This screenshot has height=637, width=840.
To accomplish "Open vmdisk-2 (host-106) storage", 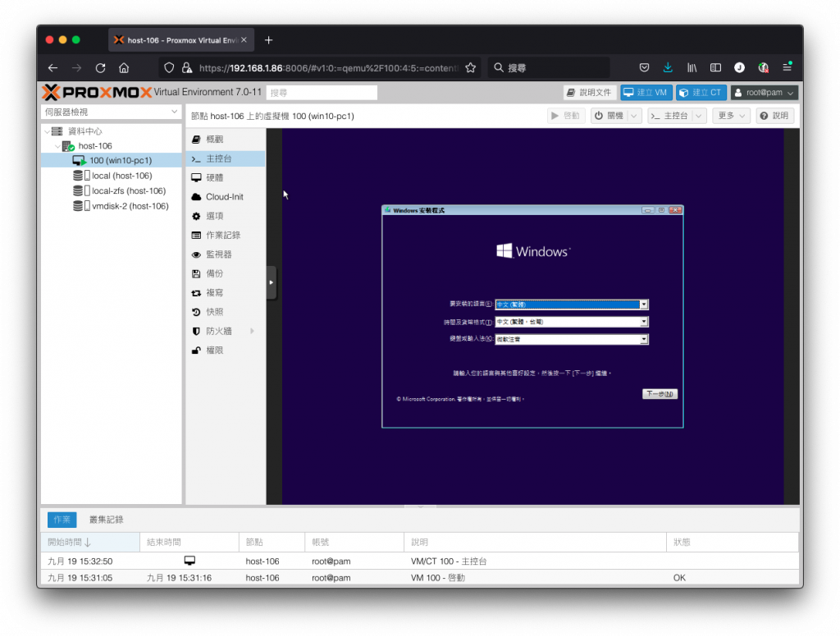I will coord(130,206).
